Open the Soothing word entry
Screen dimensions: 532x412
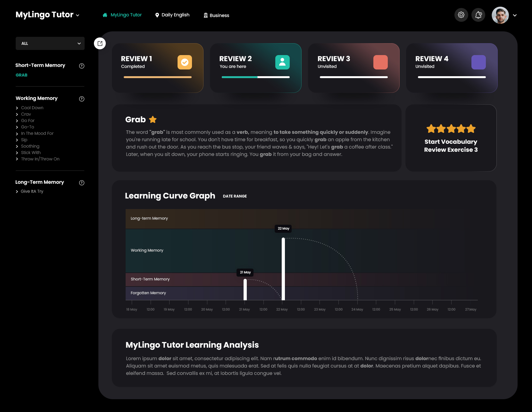tap(28, 146)
